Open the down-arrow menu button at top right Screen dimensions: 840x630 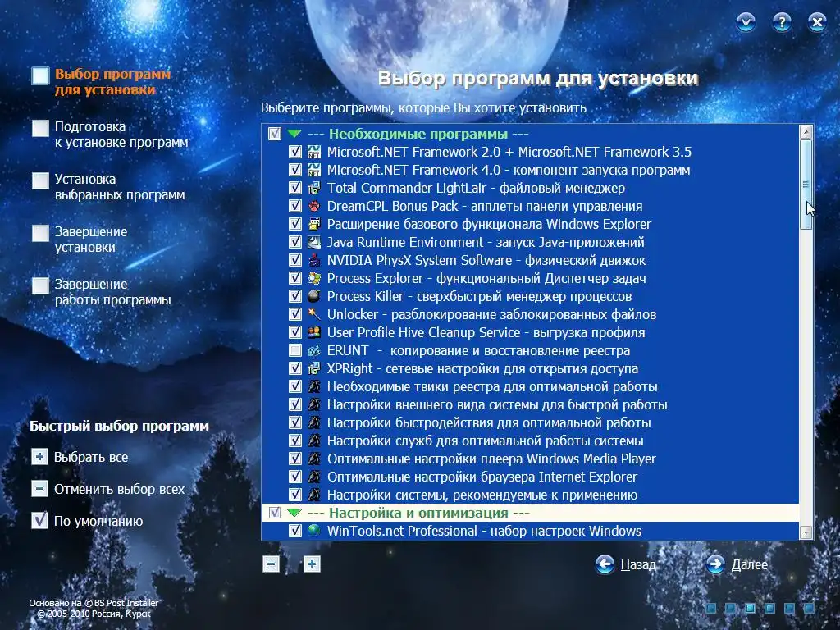tap(746, 22)
